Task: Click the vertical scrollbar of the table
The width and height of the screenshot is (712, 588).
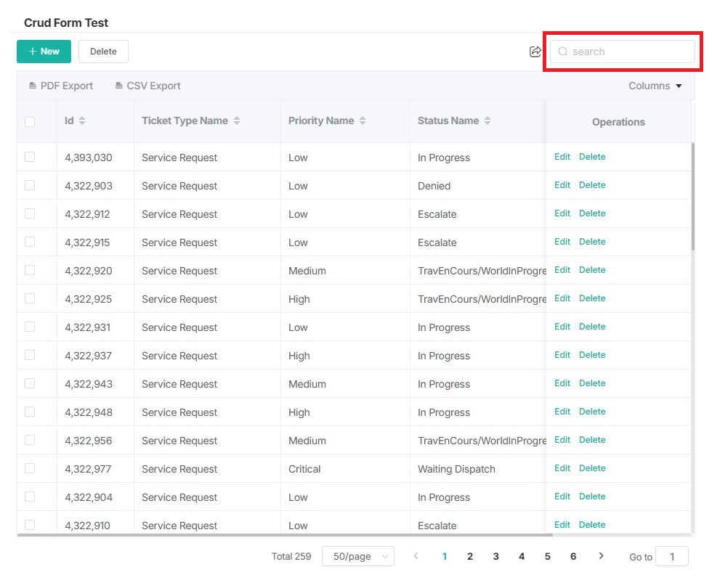Action: pyautogui.click(x=693, y=196)
